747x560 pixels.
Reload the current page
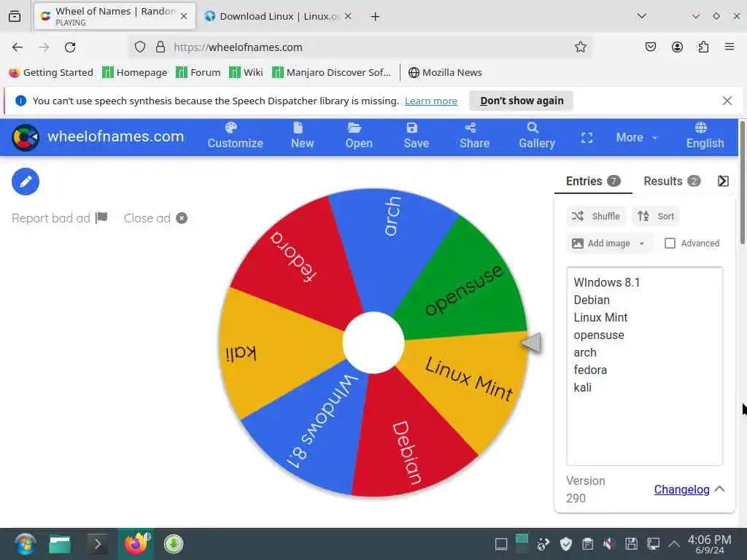coord(70,47)
